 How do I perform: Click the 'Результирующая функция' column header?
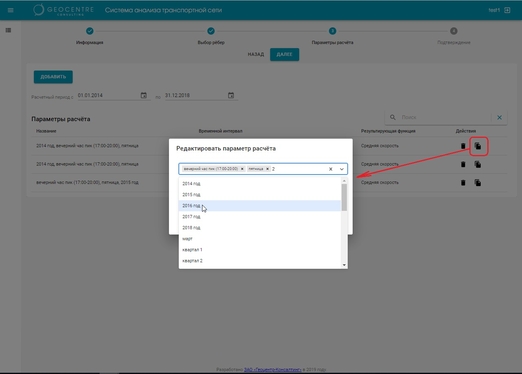tap(388, 131)
